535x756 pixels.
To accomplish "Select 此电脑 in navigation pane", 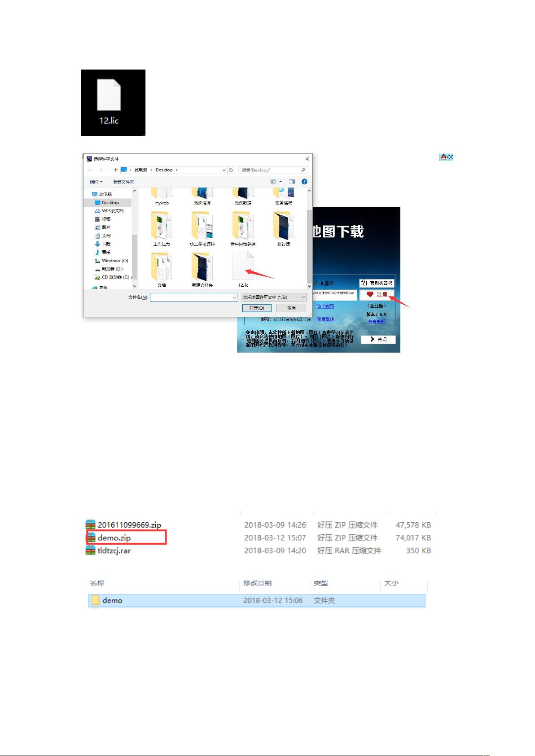I will [105, 194].
